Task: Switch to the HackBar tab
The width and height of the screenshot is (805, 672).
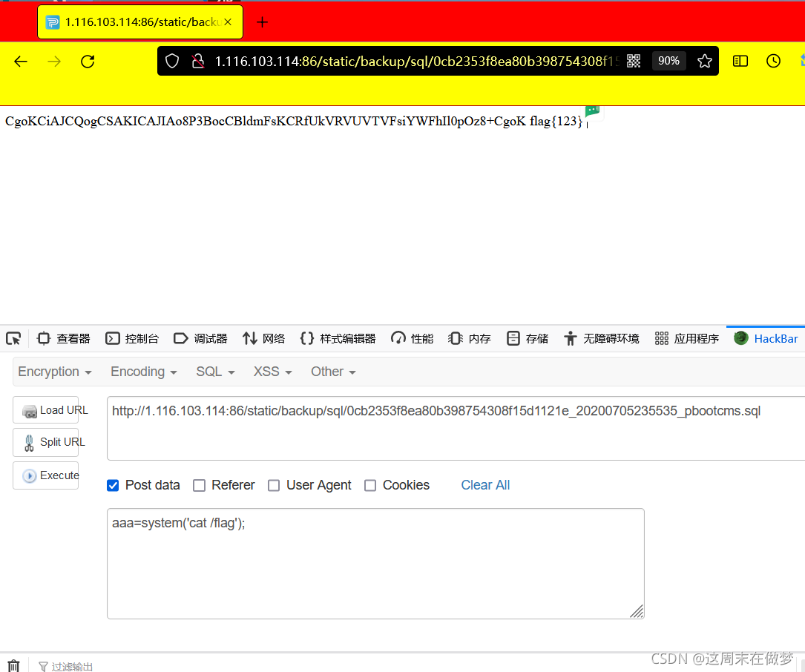Action: point(766,338)
